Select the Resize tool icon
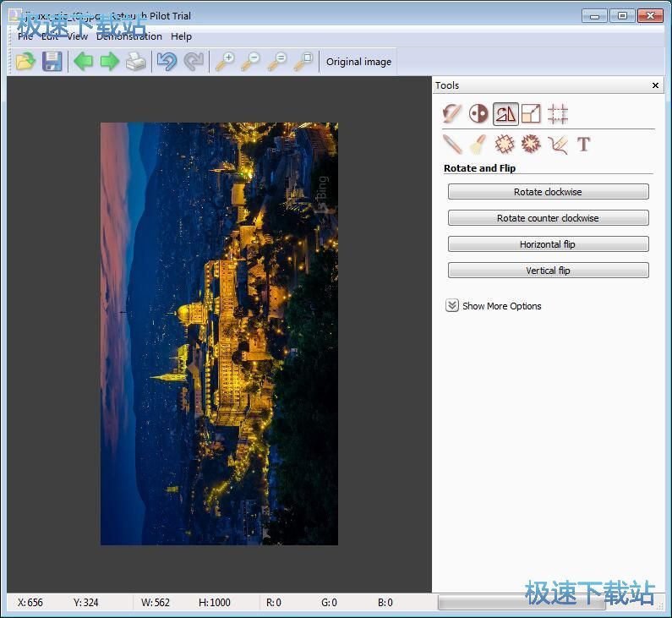The image size is (672, 618). click(x=531, y=113)
